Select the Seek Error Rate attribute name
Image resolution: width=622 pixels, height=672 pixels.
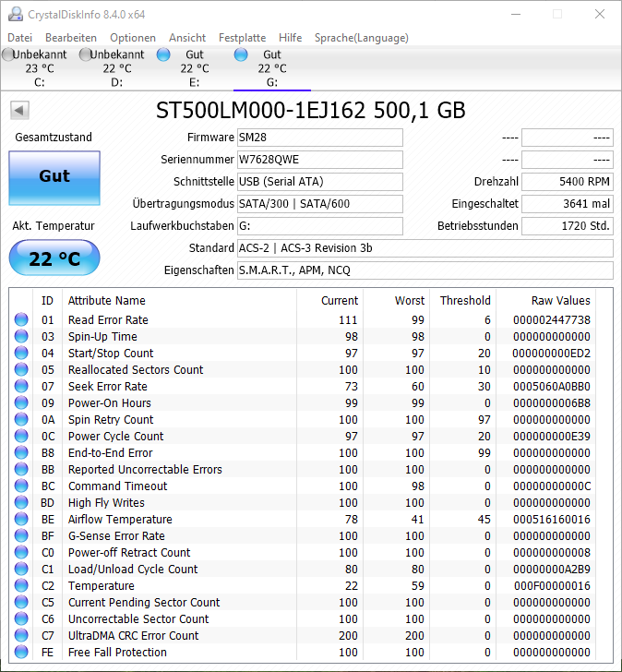pyautogui.click(x=108, y=387)
